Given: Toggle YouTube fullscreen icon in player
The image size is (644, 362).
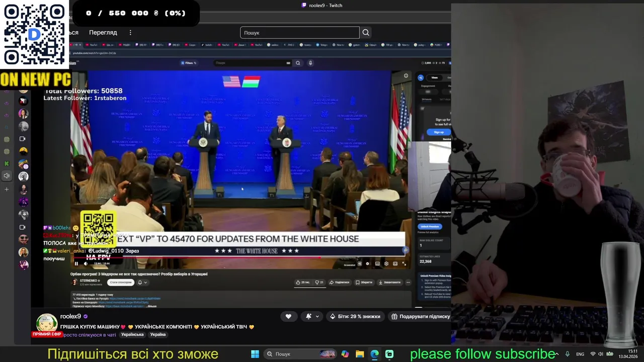Looking at the screenshot, I should 404,263.
